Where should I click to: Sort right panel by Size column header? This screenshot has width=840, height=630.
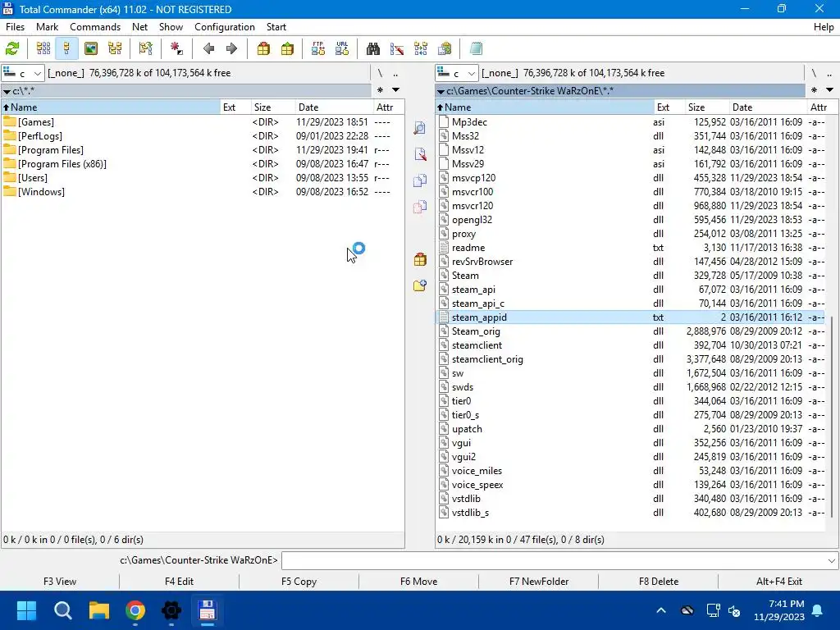(x=707, y=107)
